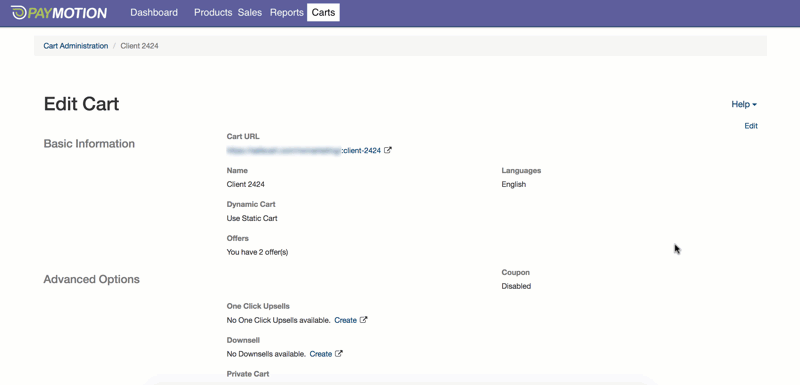Click the Coupon 'Disabled' value

pos(516,286)
